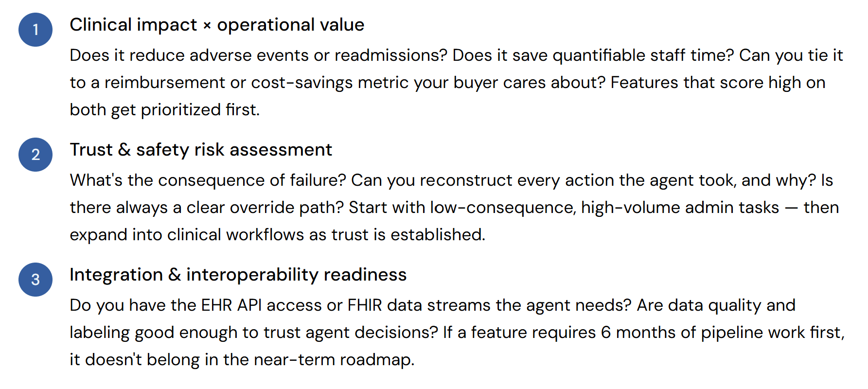Screen dimensions: 868x389
Task: Click the 'EHR API' text
Action: 231,305
